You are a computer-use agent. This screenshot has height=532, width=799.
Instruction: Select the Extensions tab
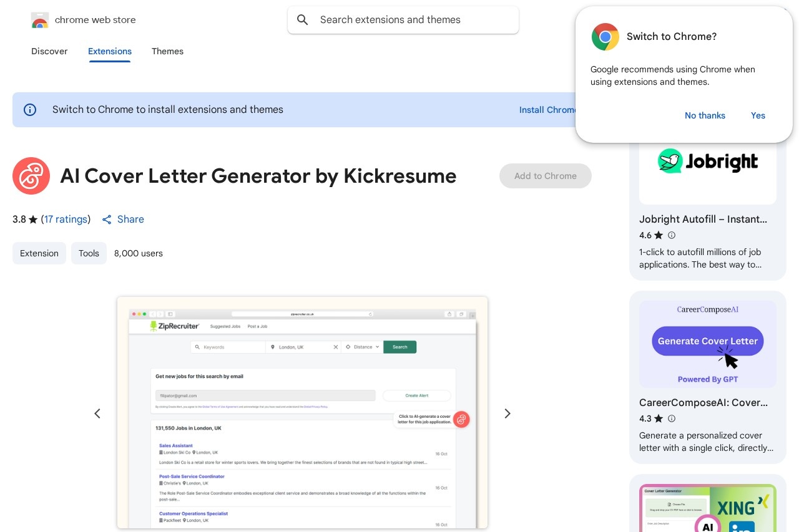(110, 51)
